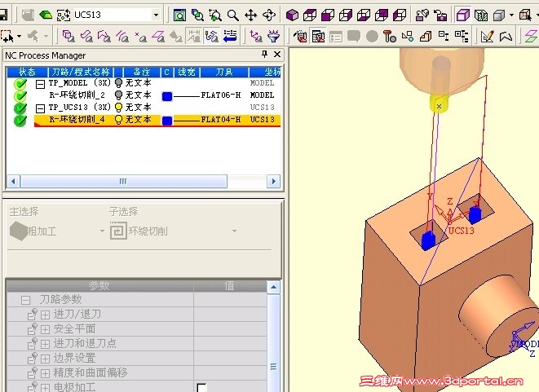
Task: Click the cube view with front face shaded
Action: pyautogui.click(x=328, y=15)
